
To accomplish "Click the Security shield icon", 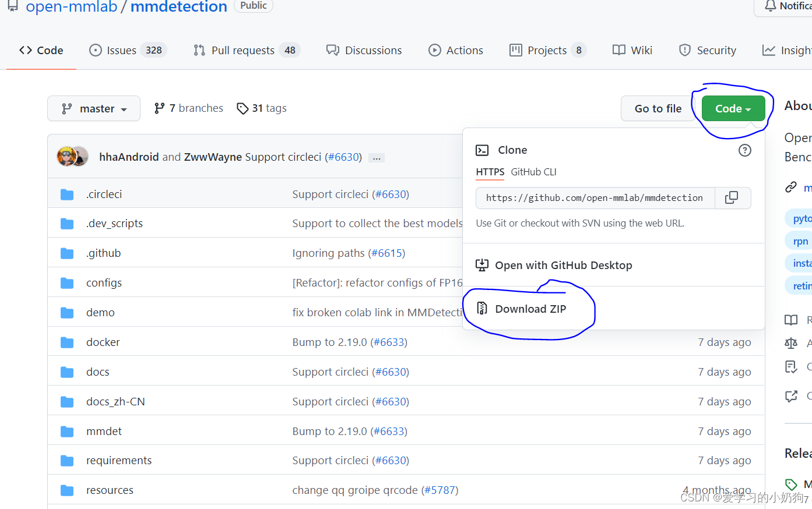I will (x=685, y=51).
